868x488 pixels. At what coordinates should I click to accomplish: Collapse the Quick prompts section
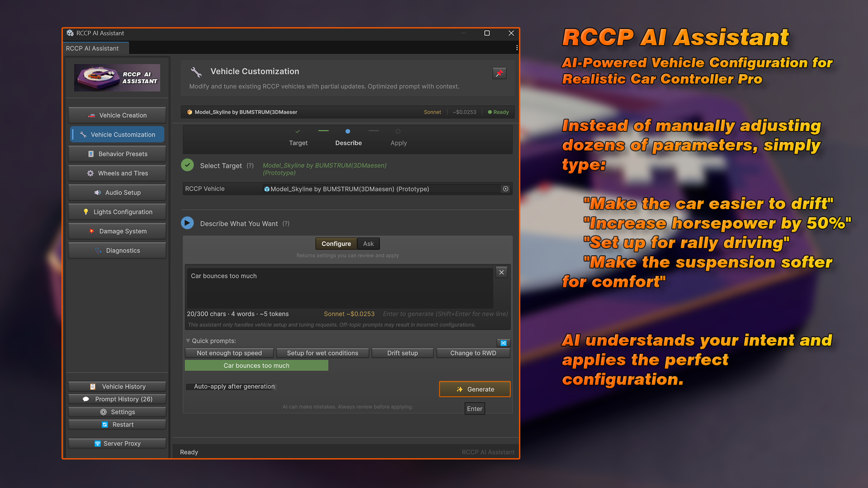(x=188, y=341)
